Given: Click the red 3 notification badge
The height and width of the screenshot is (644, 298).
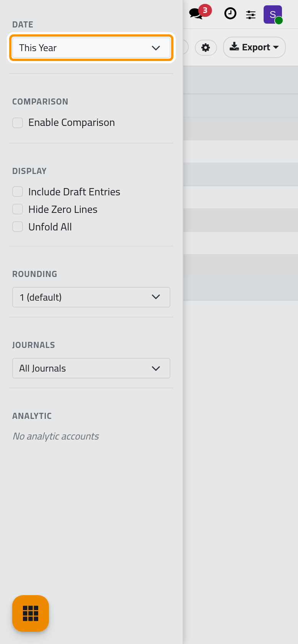Looking at the screenshot, I should 205,10.
